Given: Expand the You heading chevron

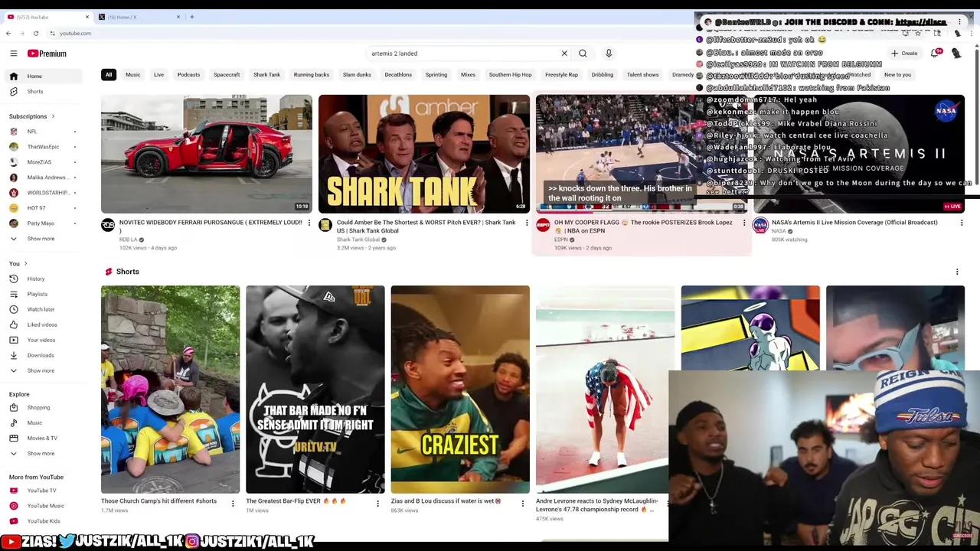Looking at the screenshot, I should pos(25,263).
